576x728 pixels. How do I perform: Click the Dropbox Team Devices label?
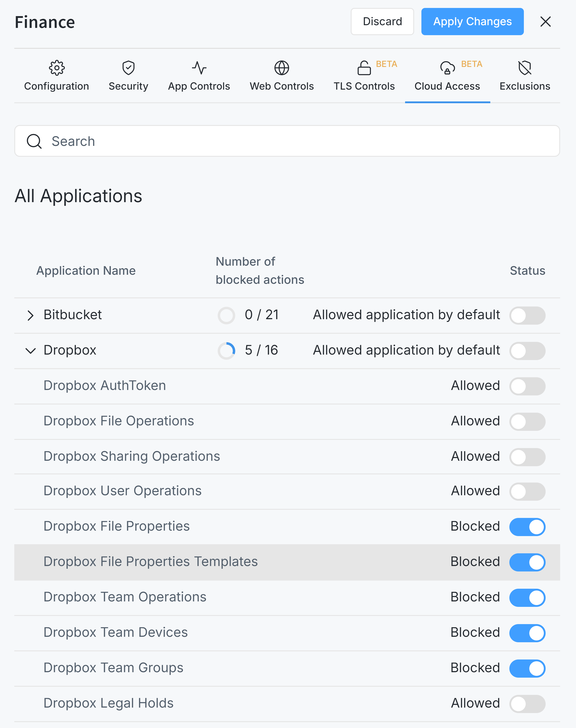(115, 632)
